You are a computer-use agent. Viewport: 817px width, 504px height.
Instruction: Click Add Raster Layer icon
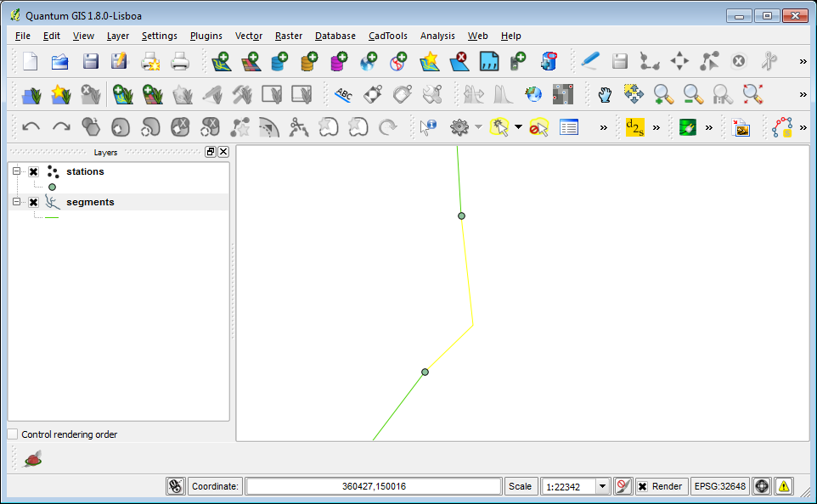(251, 61)
